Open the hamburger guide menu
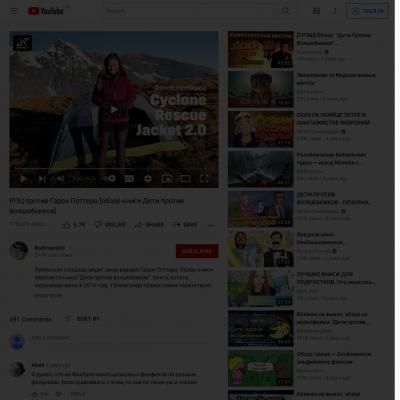 pos(14,11)
